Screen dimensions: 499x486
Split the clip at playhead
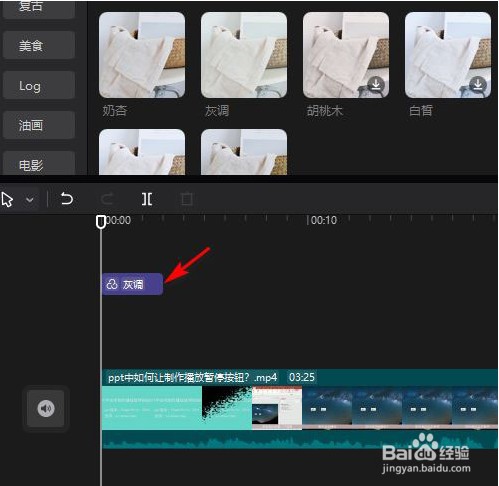pyautogui.click(x=147, y=199)
